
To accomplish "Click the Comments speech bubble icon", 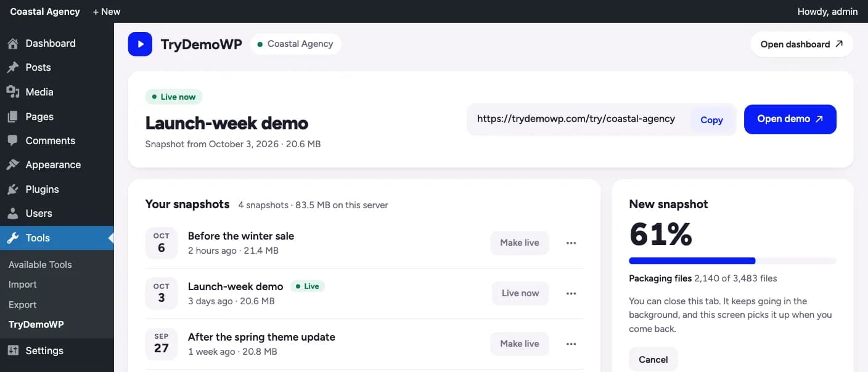I will (x=12, y=140).
